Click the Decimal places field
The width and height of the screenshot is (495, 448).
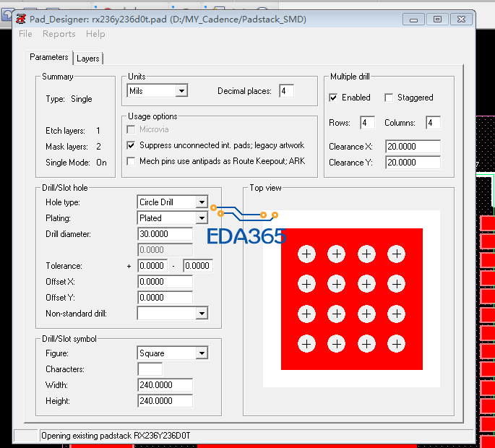[x=286, y=91]
